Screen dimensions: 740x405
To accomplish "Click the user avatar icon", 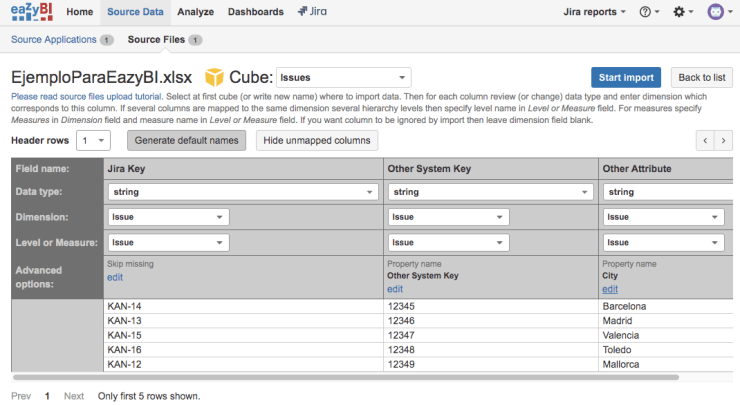I will (717, 12).
